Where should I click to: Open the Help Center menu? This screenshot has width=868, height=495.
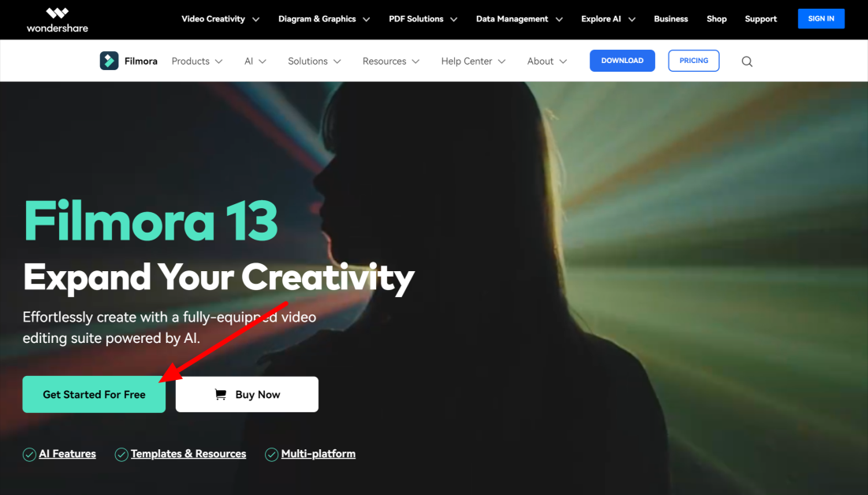[473, 61]
